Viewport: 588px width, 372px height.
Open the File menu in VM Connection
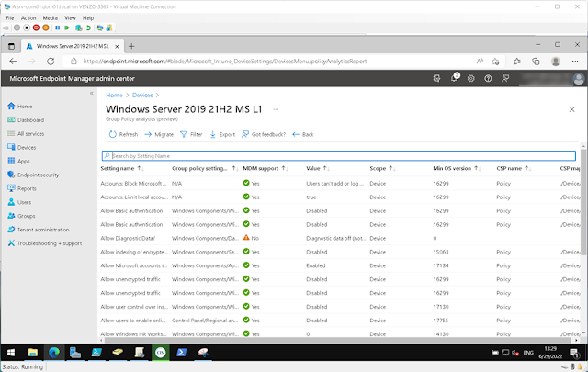tap(10, 18)
